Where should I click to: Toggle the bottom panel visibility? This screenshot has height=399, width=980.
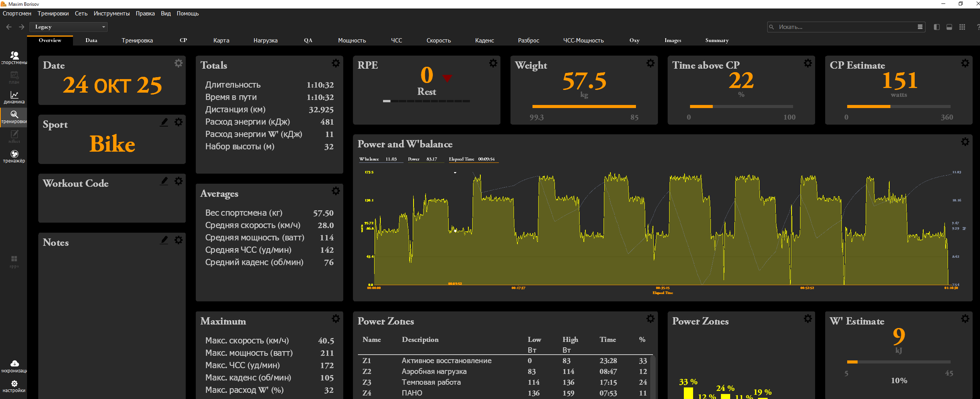coord(949,27)
